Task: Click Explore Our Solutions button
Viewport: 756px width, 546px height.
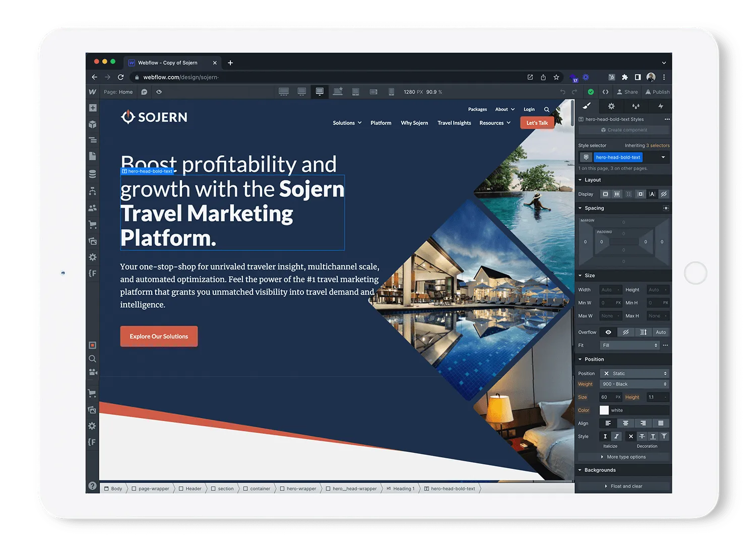Action: [159, 336]
